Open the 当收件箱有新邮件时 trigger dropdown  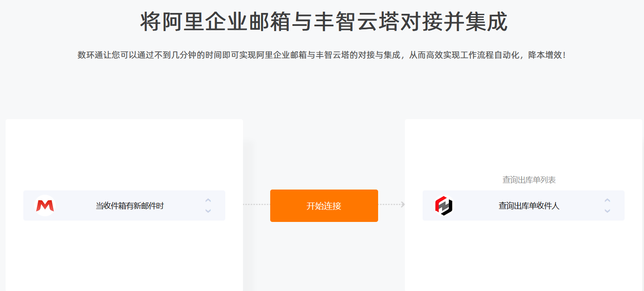click(x=124, y=206)
